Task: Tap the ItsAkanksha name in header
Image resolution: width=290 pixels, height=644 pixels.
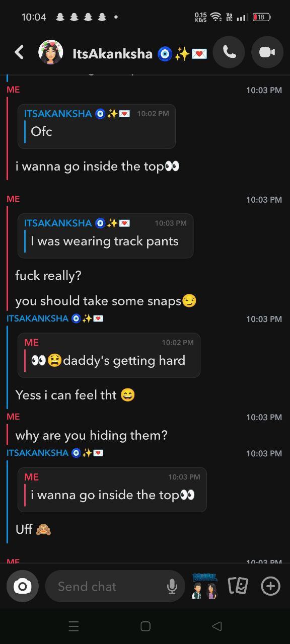Action: pyautogui.click(x=113, y=53)
